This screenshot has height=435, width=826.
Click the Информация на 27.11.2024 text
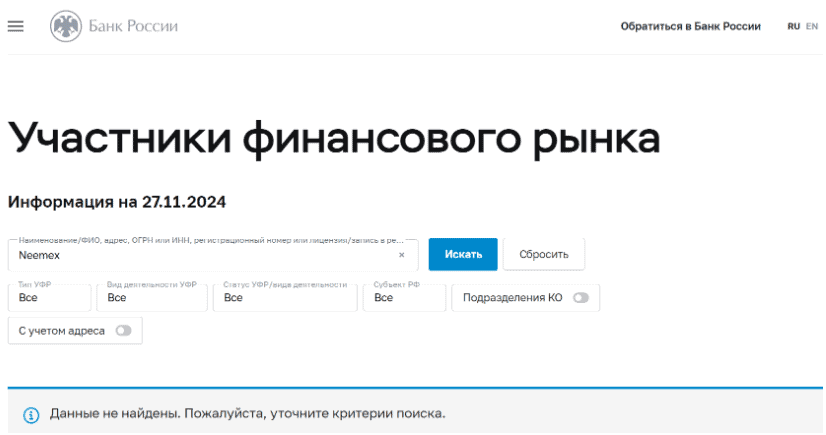[x=117, y=202]
